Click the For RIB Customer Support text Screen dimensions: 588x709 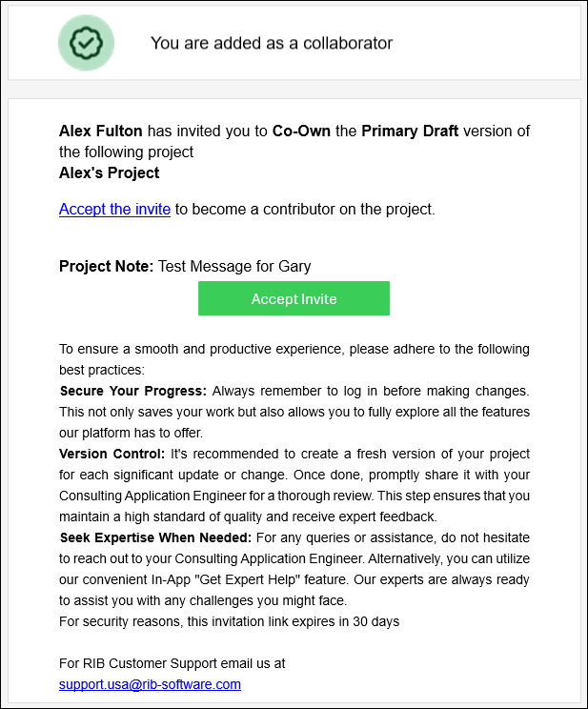[172, 663]
